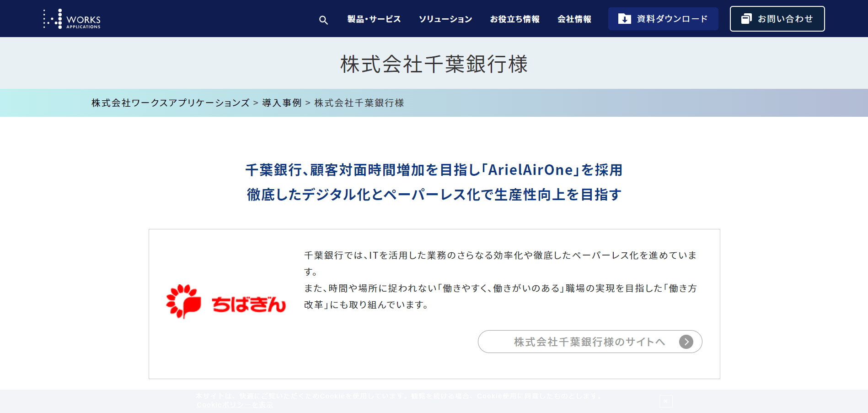Click the 株式会社千葉銀行様 page title
This screenshot has height=413, width=868.
(x=434, y=64)
